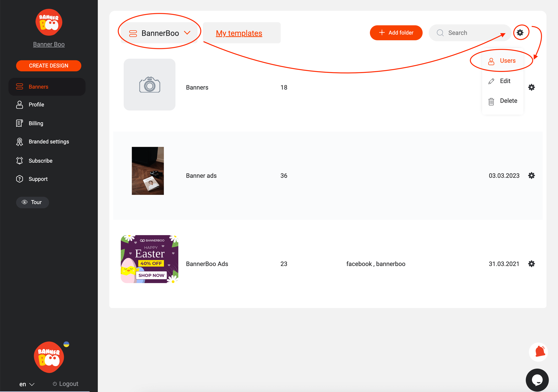558x392 pixels.
Task: Choose Edit in the settings menu
Action: tap(502, 81)
